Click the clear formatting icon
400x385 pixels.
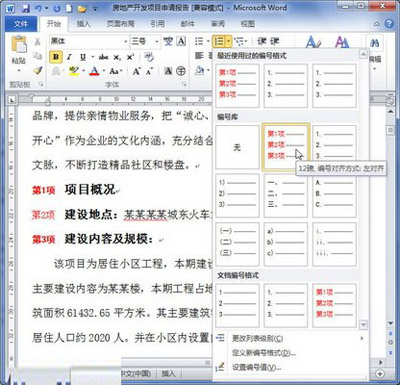(149, 57)
